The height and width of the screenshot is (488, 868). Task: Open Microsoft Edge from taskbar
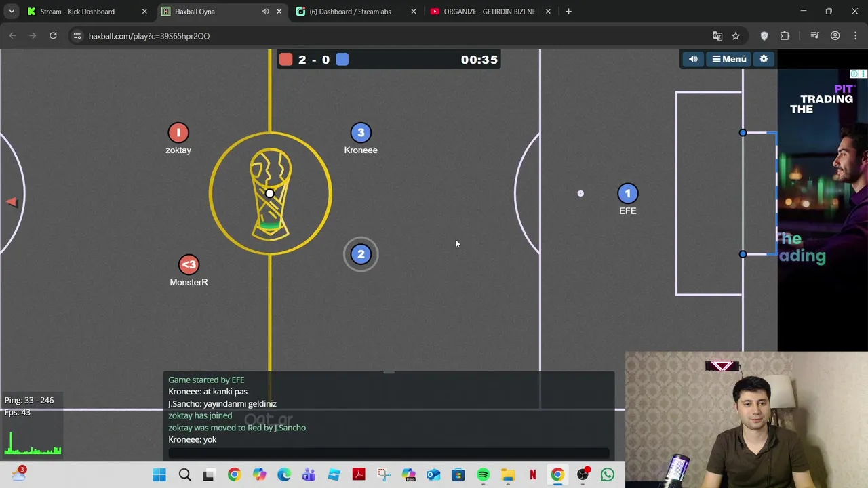click(284, 475)
